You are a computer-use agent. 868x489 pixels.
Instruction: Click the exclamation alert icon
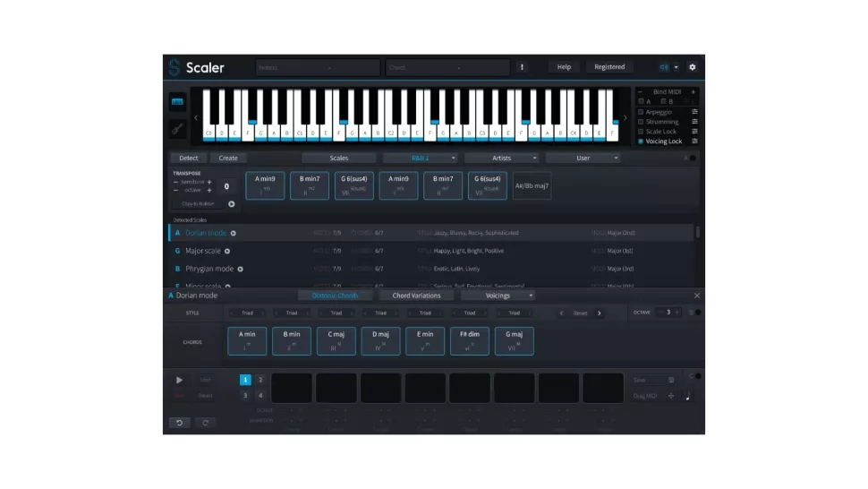click(523, 67)
